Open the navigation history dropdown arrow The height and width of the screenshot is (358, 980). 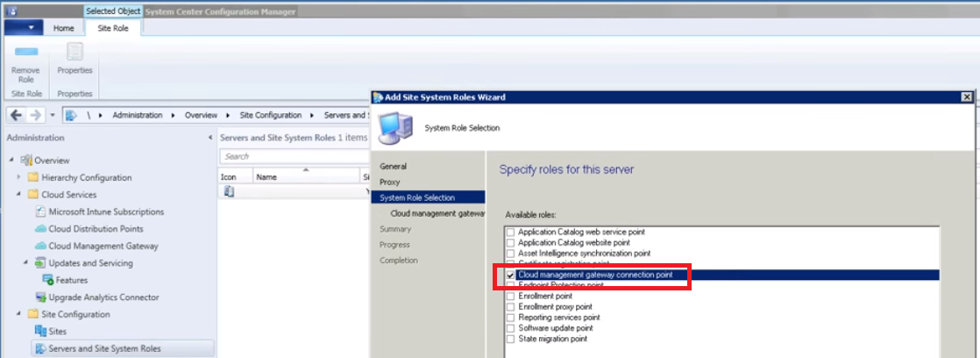(x=53, y=115)
